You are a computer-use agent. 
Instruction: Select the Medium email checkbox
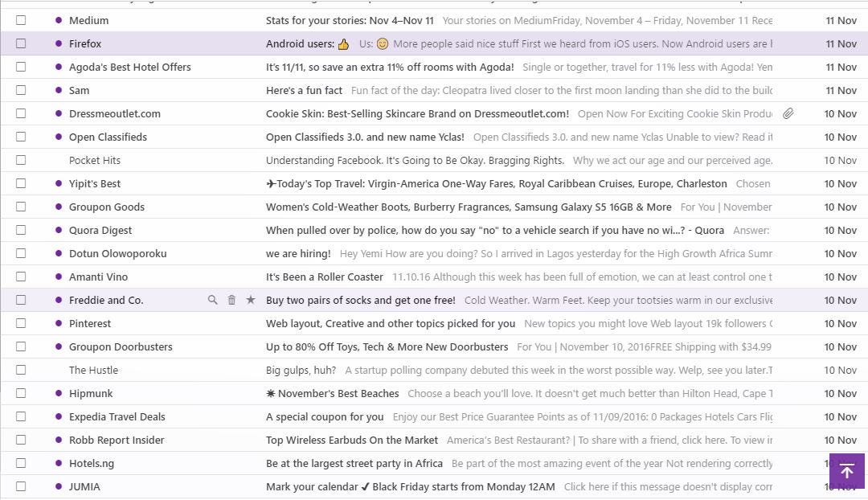tap(21, 20)
